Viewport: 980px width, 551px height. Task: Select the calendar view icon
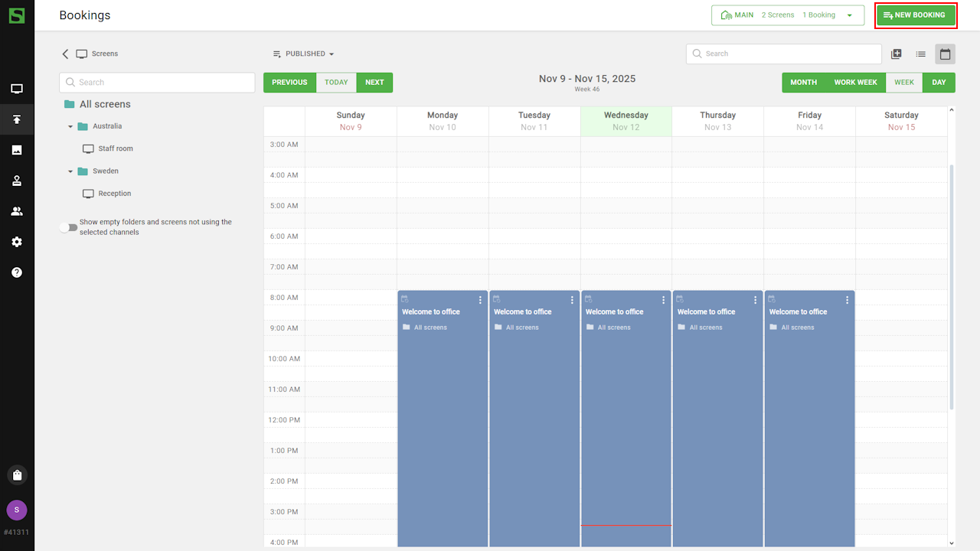pyautogui.click(x=945, y=54)
